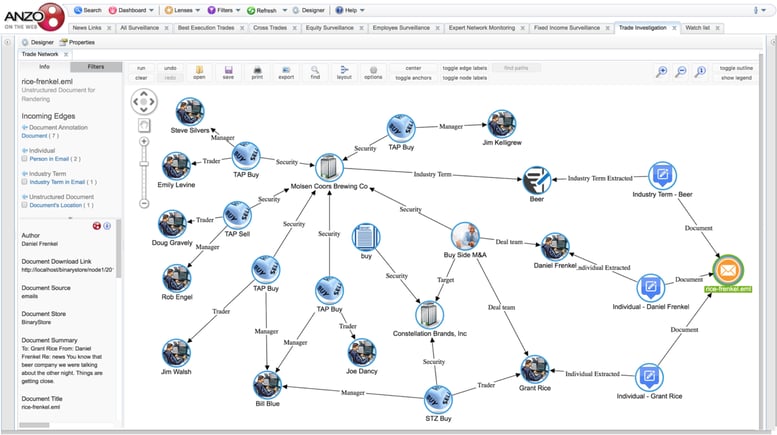Check the Person in Email checkbox
This screenshot has width=777, height=435.
(24, 159)
